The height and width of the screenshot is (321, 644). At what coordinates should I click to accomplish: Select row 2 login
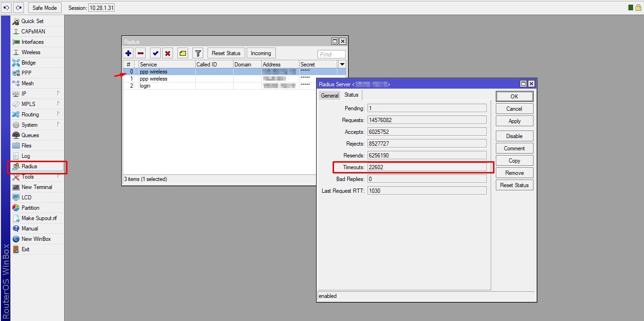(219, 86)
